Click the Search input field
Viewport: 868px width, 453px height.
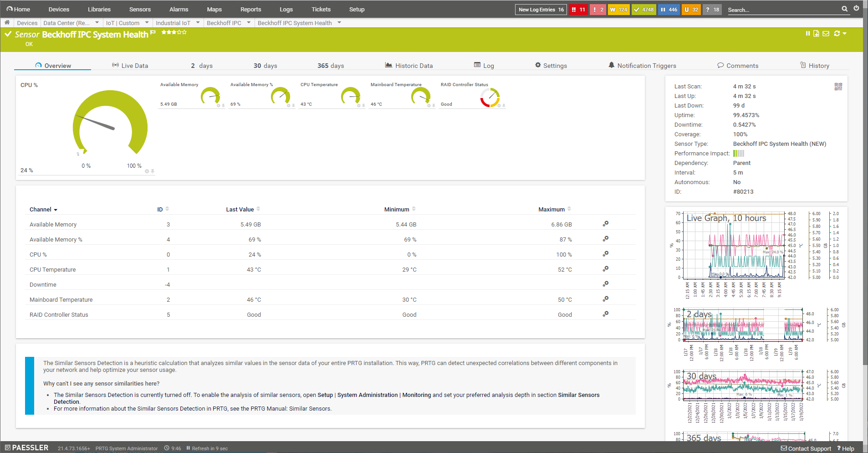pos(782,10)
